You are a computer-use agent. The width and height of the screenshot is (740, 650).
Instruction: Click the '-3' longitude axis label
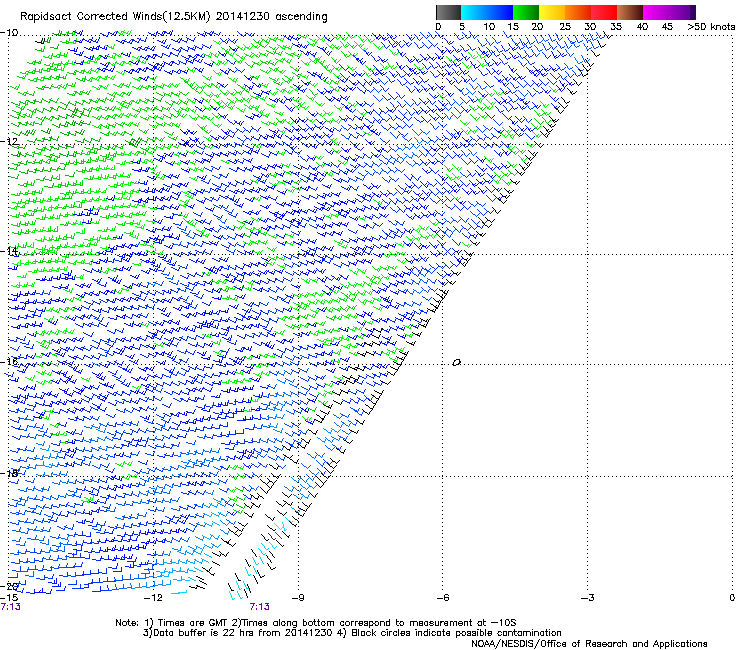588,598
